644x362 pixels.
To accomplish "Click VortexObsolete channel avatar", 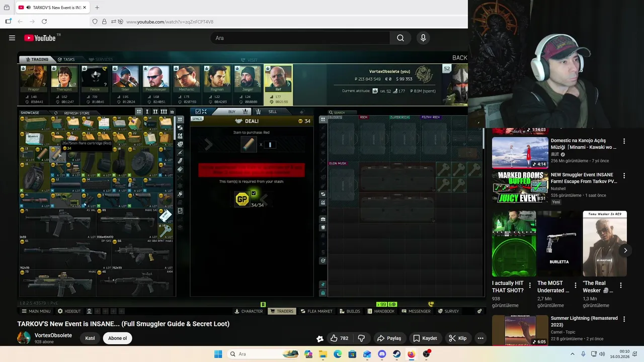I will pos(24,338).
